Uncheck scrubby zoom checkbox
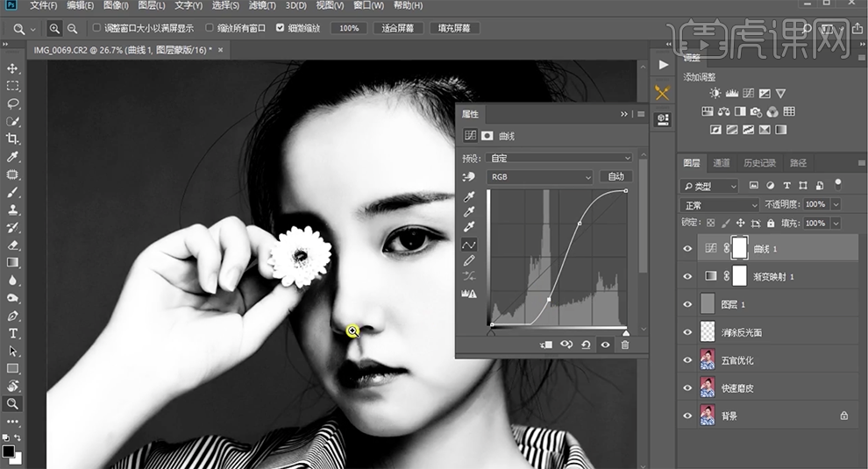The height and width of the screenshot is (469, 868). coord(280,28)
